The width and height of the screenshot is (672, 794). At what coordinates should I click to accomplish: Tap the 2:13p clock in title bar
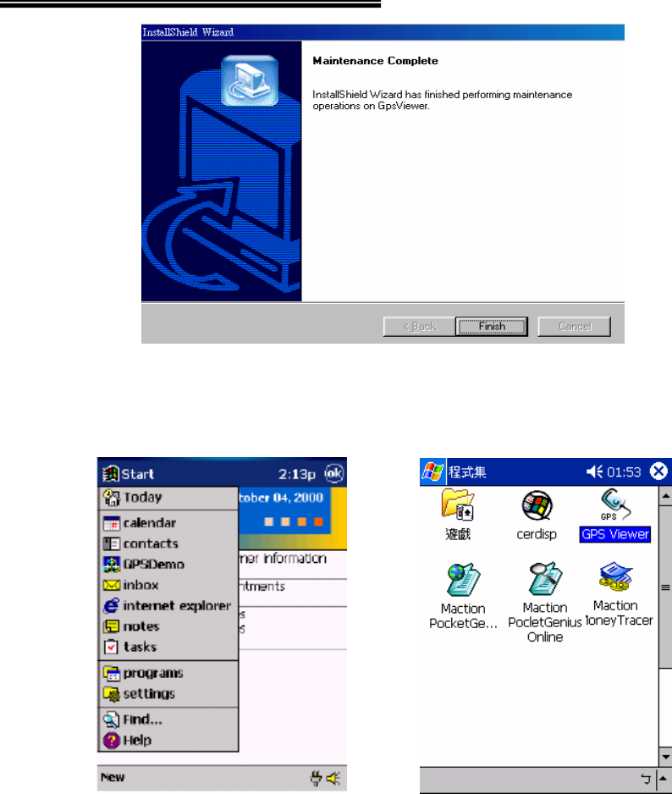pos(297,474)
